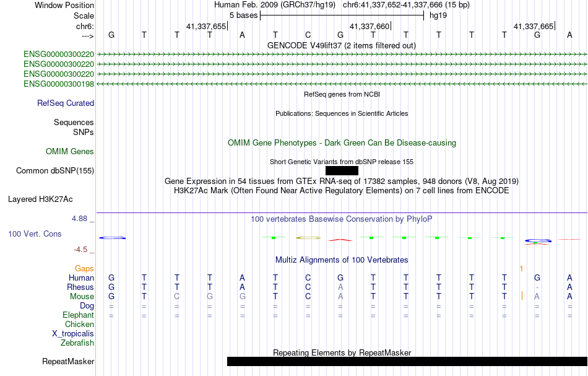Click the olive PhyloP conservation bar
The image size is (588, 376).
tap(308, 238)
